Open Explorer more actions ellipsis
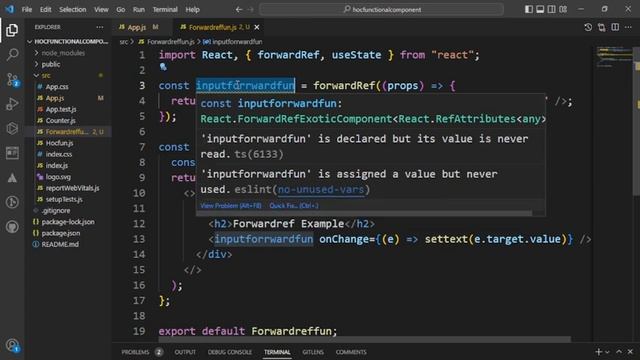 point(100,27)
